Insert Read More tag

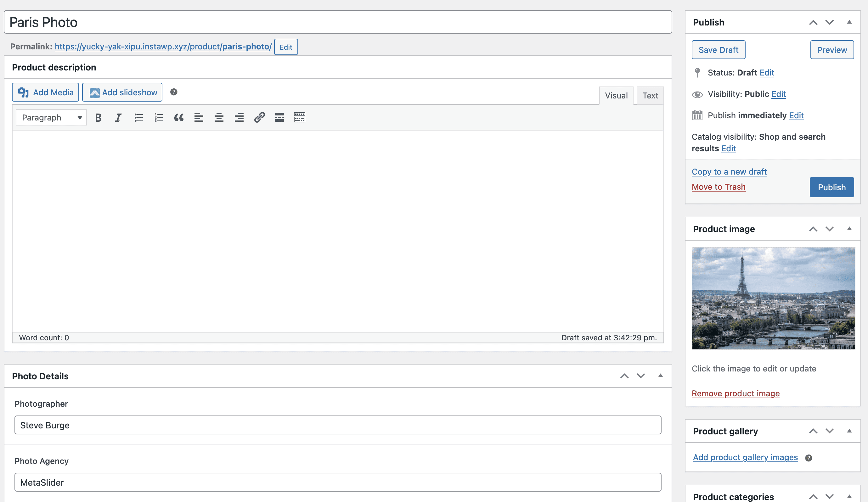279,118
